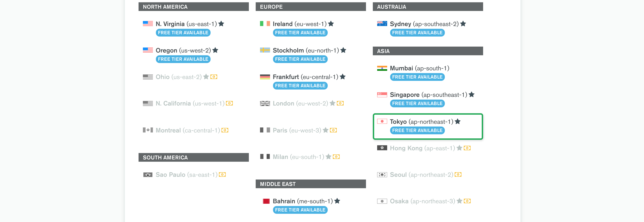Click the star next to Singapore

[471, 95]
